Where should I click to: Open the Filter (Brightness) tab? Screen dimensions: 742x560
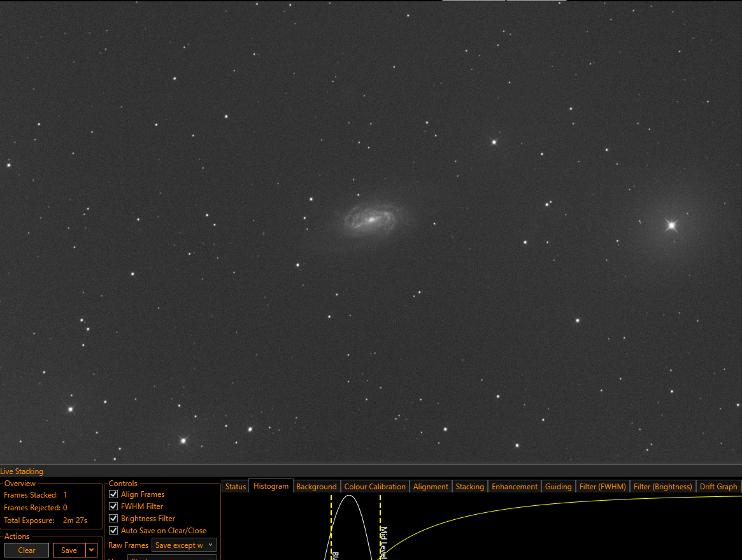point(662,486)
